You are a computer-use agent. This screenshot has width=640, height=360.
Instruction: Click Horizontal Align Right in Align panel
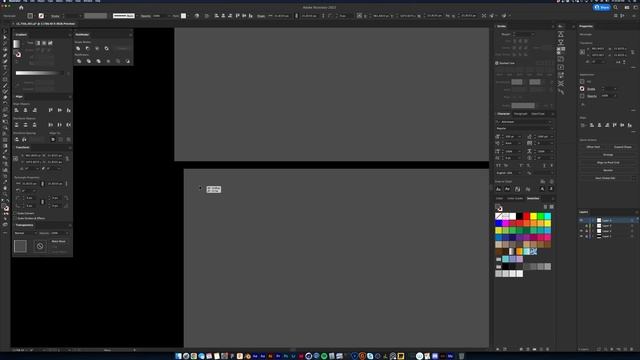(x=34, y=110)
